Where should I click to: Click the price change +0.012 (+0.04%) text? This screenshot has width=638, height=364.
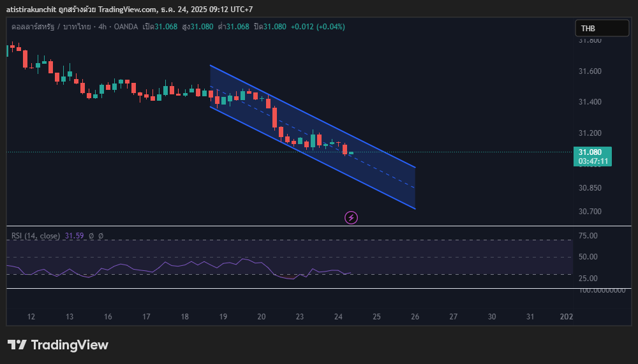point(317,27)
